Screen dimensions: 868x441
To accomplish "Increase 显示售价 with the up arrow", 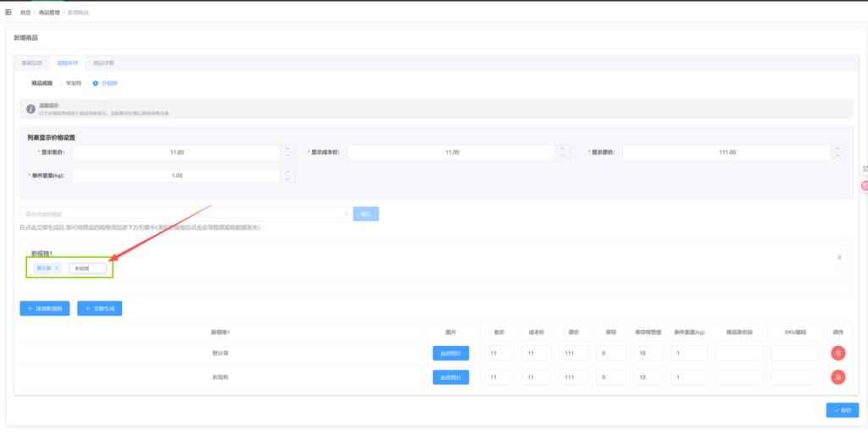I will point(288,148).
